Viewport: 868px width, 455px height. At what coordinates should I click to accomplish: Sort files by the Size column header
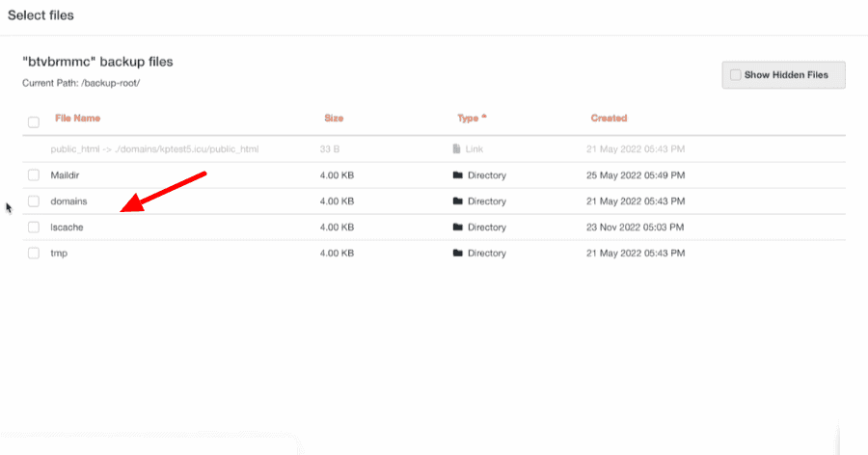pyautogui.click(x=334, y=119)
